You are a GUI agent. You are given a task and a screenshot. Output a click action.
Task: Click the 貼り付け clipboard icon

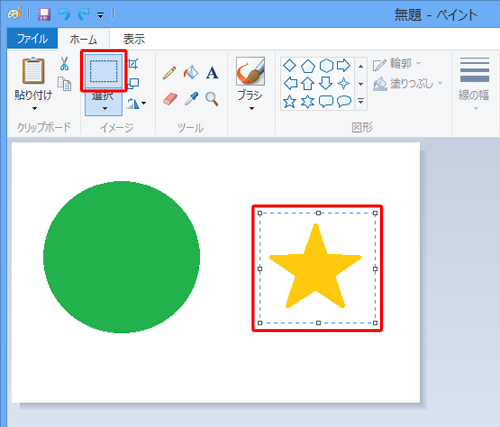pos(33,71)
